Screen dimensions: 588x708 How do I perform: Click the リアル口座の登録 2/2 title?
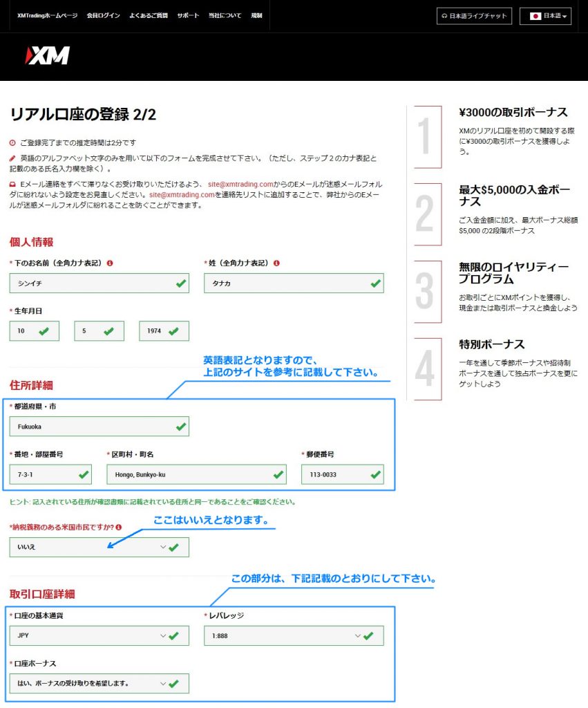pyautogui.click(x=83, y=114)
